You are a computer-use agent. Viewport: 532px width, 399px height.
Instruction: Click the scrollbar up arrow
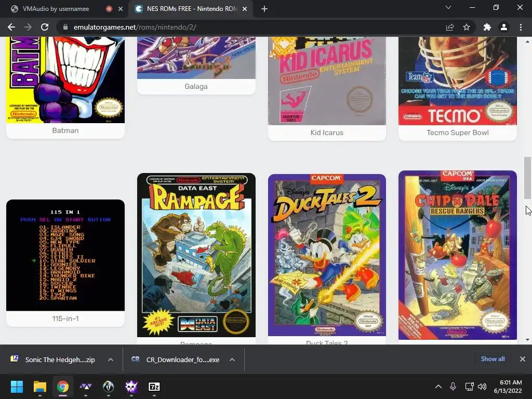click(527, 42)
